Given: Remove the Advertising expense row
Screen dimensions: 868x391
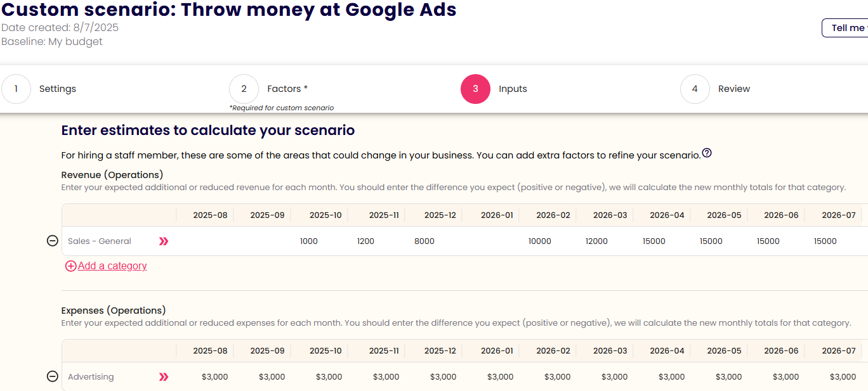Looking at the screenshot, I should (53, 376).
